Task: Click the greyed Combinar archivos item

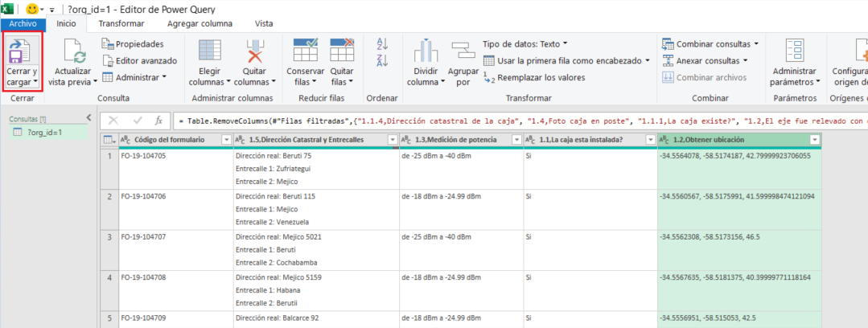Action: click(704, 77)
